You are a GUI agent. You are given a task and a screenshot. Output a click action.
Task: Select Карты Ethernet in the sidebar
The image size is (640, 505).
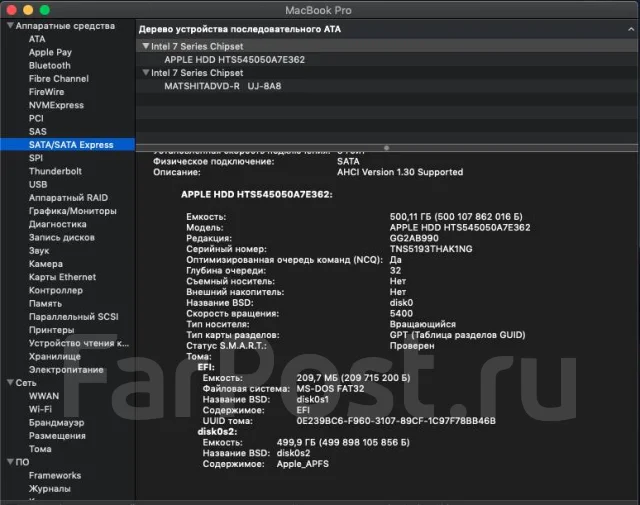[x=62, y=277]
